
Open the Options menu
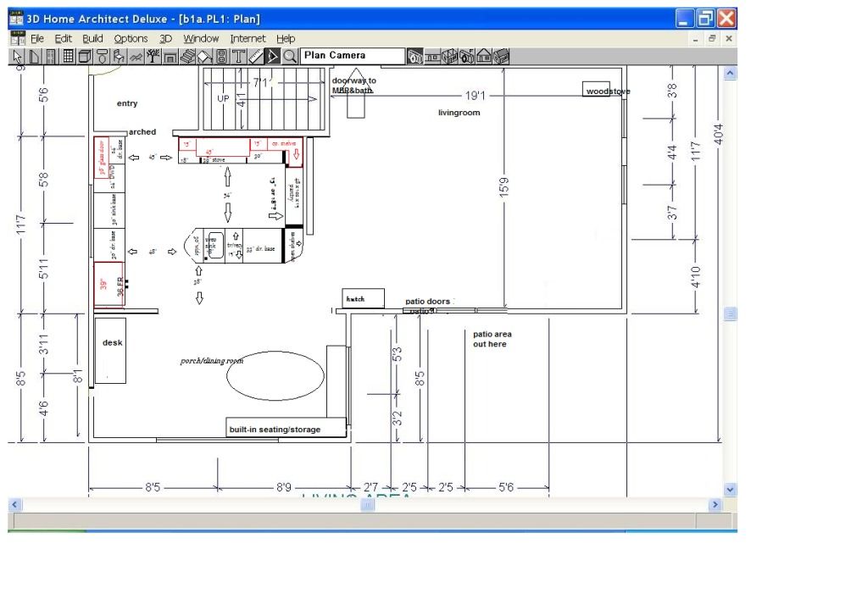pos(131,39)
